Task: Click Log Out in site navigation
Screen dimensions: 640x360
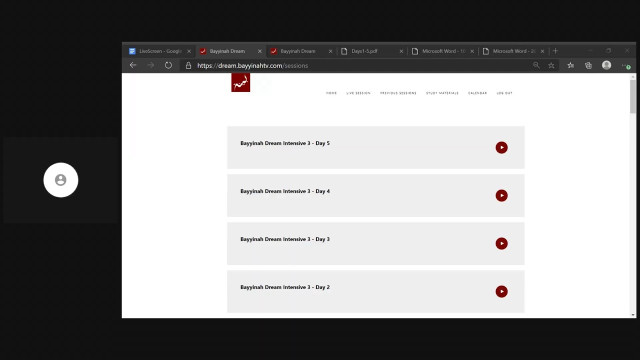Action: tap(504, 93)
